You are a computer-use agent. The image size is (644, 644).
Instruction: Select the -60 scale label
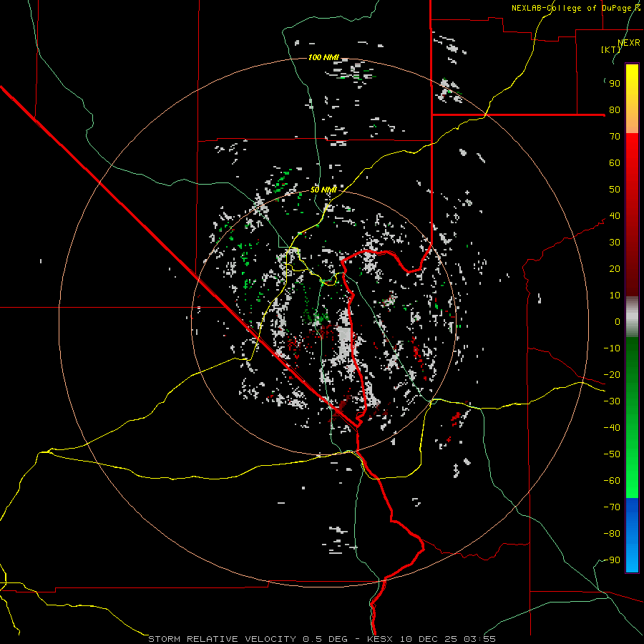click(612, 481)
